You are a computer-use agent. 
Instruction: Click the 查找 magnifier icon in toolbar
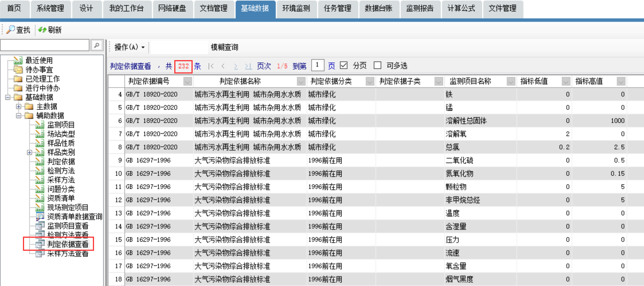click(x=11, y=29)
